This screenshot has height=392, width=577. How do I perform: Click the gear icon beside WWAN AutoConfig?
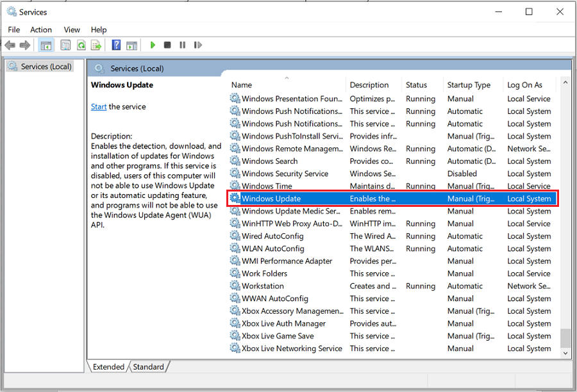[235, 298]
